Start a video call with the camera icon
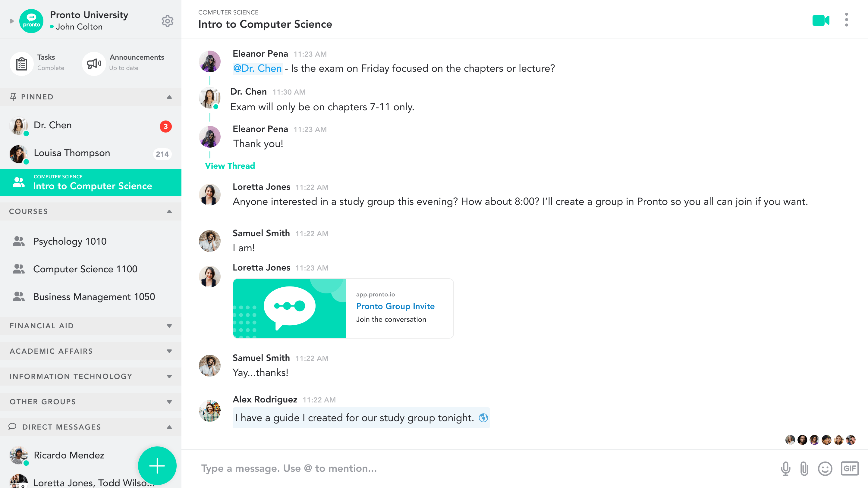This screenshot has width=868, height=488. [x=820, y=20]
